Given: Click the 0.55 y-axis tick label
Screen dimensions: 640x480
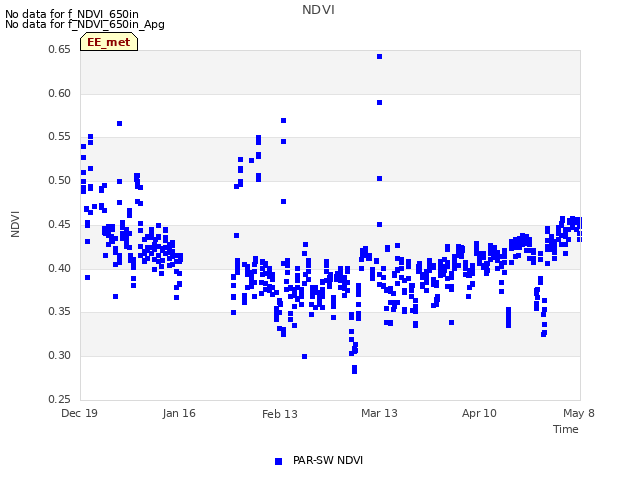Looking at the screenshot, I should [x=59, y=137].
